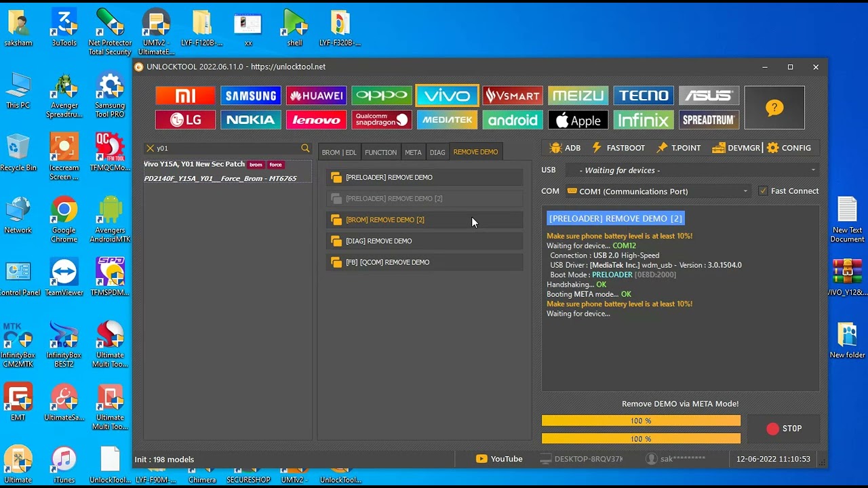Select the Huawei brand logo

click(316, 96)
